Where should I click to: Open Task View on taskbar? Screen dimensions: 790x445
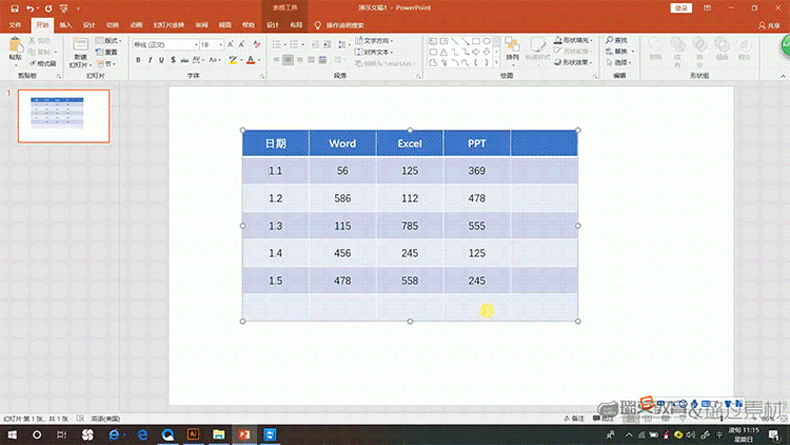(x=61, y=434)
